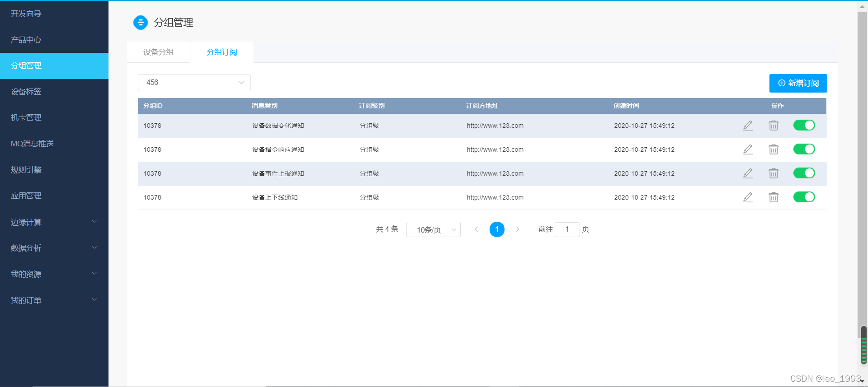Open 规则引擎 sidebar item
The width and height of the screenshot is (868, 387).
tap(54, 170)
